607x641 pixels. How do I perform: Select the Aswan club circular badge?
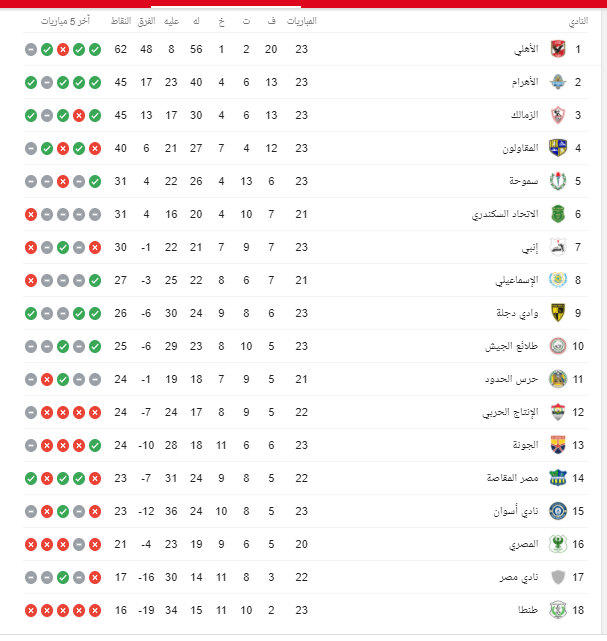pyautogui.click(x=558, y=511)
